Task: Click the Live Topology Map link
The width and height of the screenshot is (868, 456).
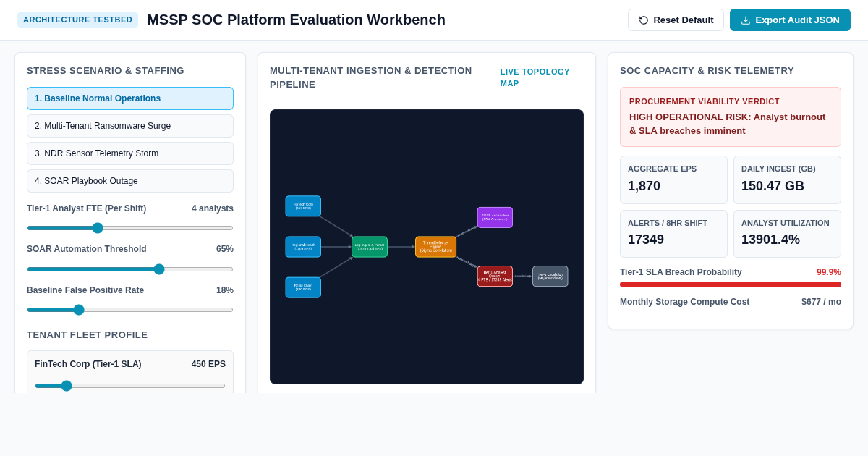Action: point(535,77)
